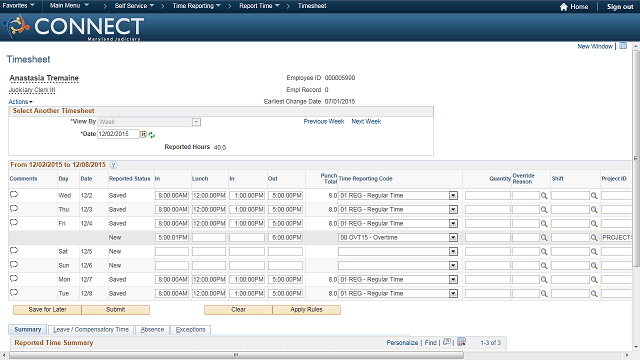
Task: Open comments bubble for Mon 12/7
Action: 14,278
